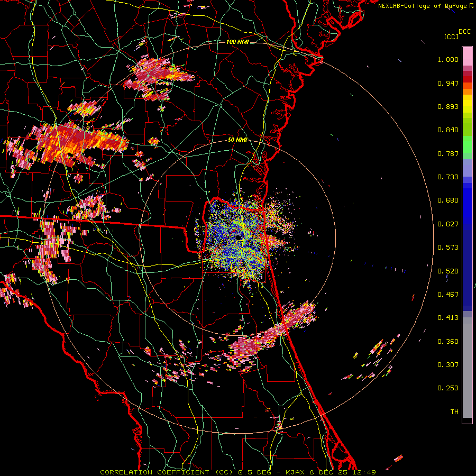The height and width of the screenshot is (476, 476).
Task: Click the 0.893 scale value
Action: [x=448, y=106]
